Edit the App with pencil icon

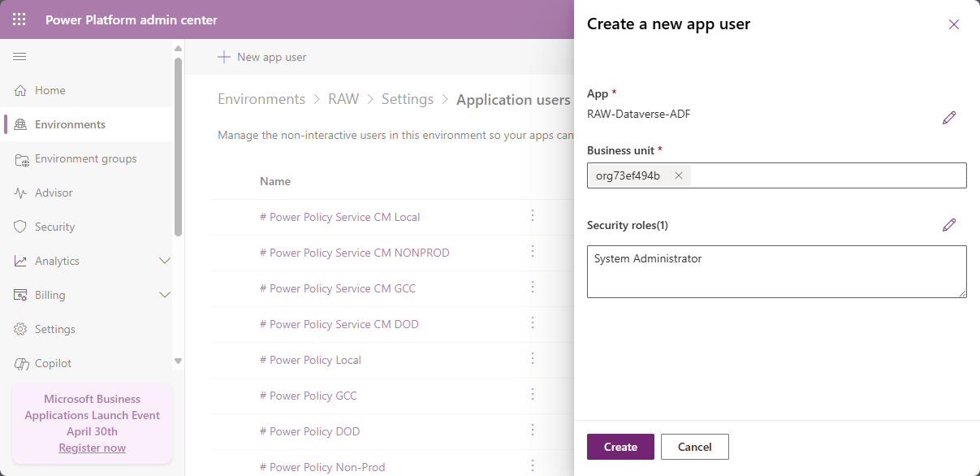949,118
